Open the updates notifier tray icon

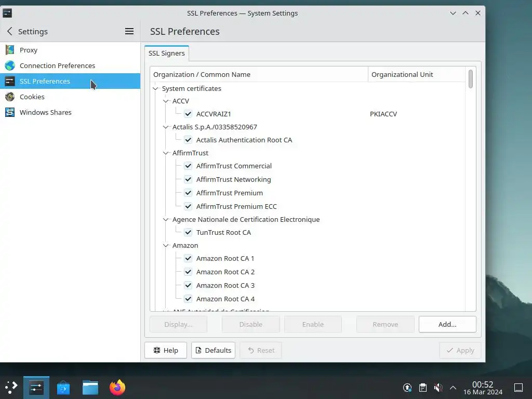pyautogui.click(x=407, y=388)
